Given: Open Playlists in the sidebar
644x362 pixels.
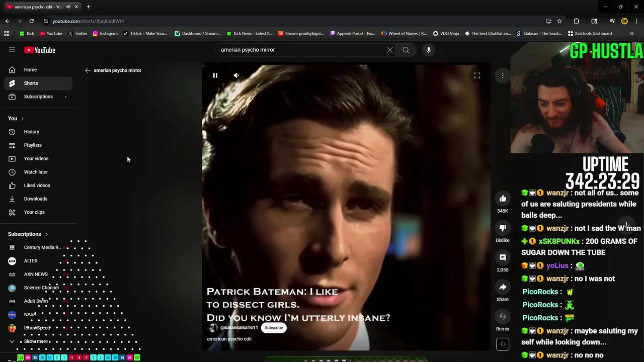Looking at the screenshot, I should (x=38, y=145).
